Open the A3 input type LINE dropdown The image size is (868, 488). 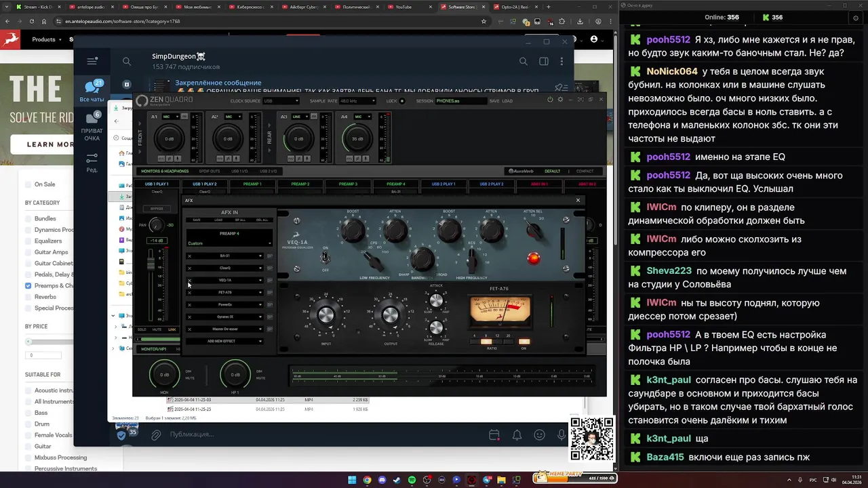[301, 117]
